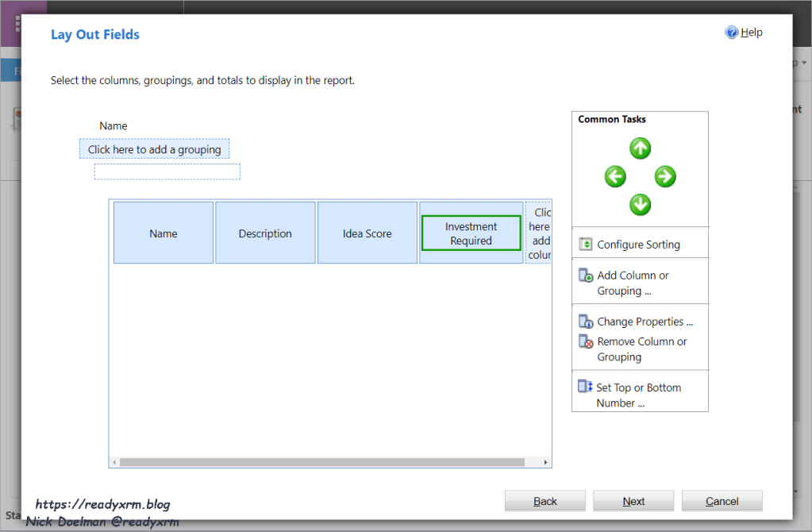
Task: Click the Set Top or Bottom Number icon
Action: tap(585, 387)
